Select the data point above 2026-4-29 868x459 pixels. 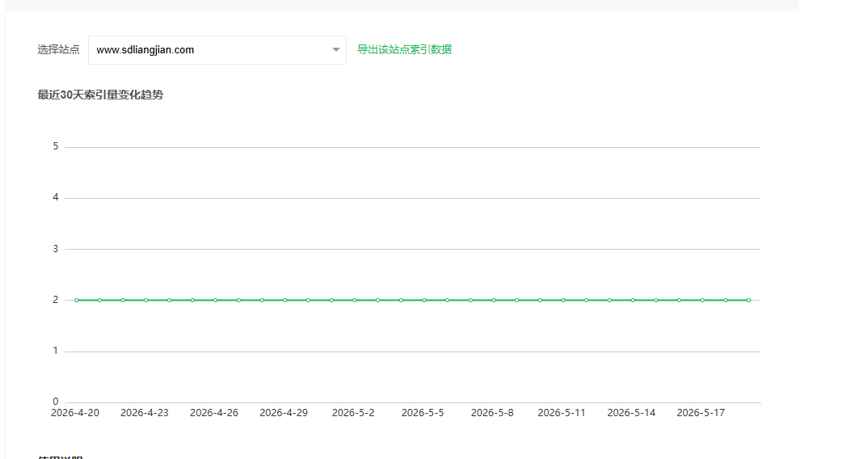pyautogui.click(x=285, y=300)
